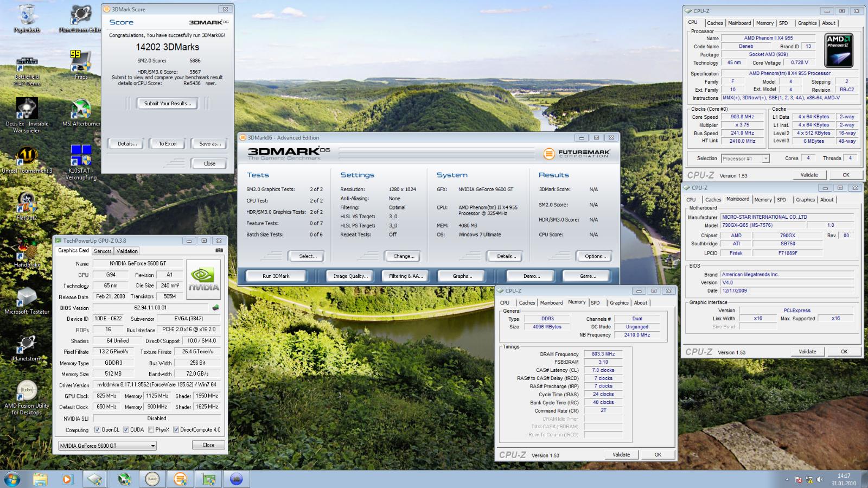Click Submit Your Results in 3DMark Score
The height and width of the screenshot is (488, 868).
click(x=168, y=104)
